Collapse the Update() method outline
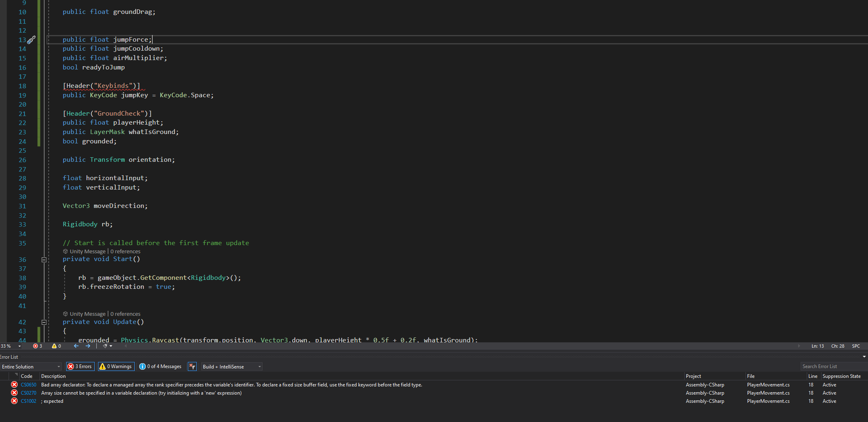 (x=44, y=322)
